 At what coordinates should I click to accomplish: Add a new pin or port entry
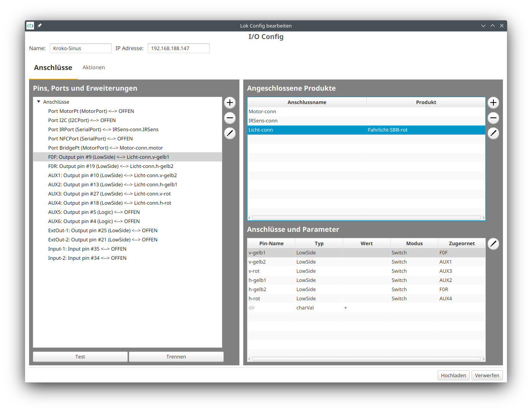(229, 103)
